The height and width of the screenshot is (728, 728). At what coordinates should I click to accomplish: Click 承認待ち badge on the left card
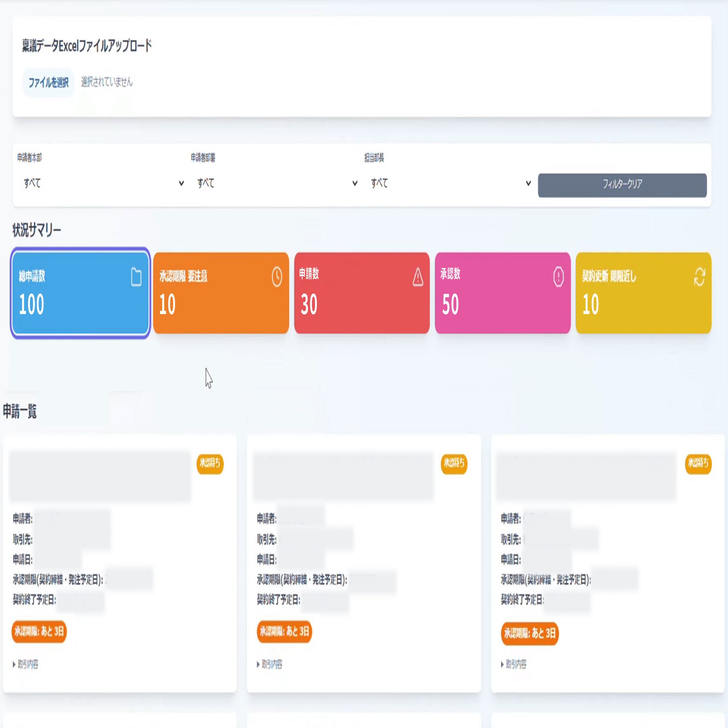(x=210, y=463)
